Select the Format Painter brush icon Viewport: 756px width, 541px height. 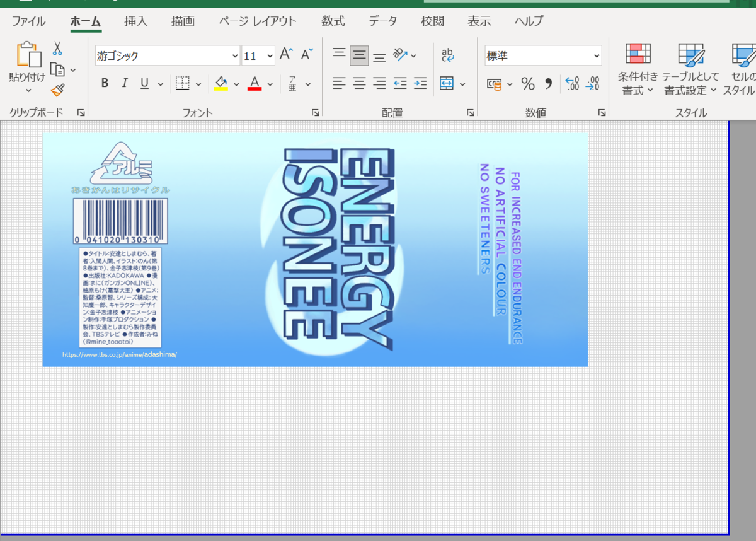[57, 90]
